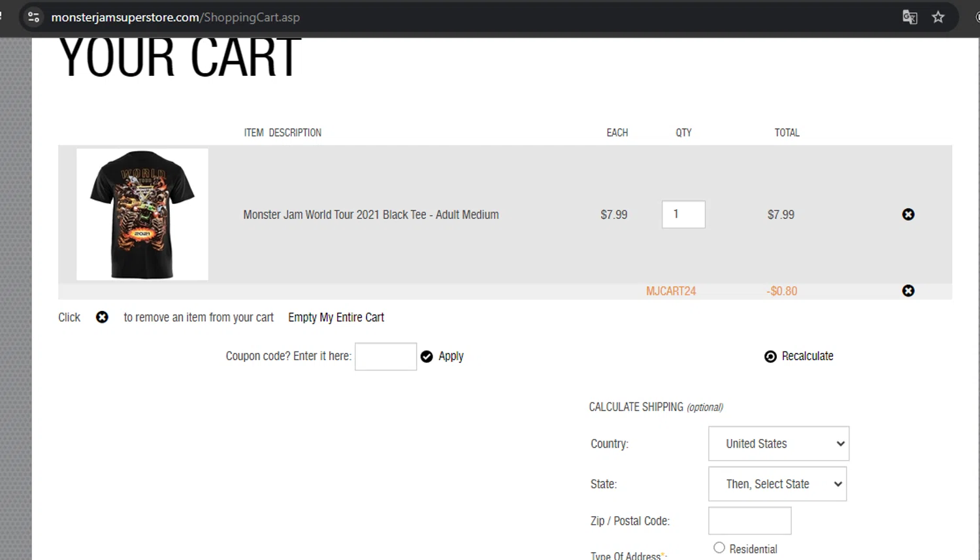This screenshot has height=560, width=980.
Task: Open Monster Jam World Tour 2021 Black Tee link
Action: (371, 215)
